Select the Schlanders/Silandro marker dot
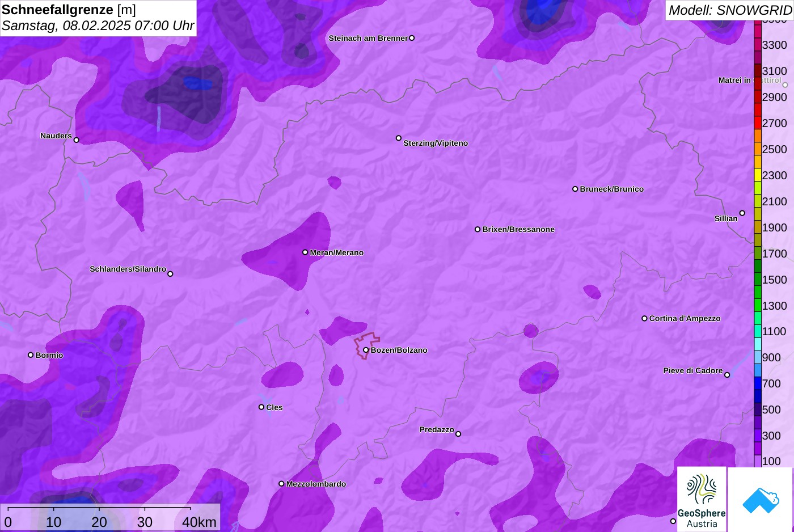Screen dimensions: 794x532 [x=170, y=274]
